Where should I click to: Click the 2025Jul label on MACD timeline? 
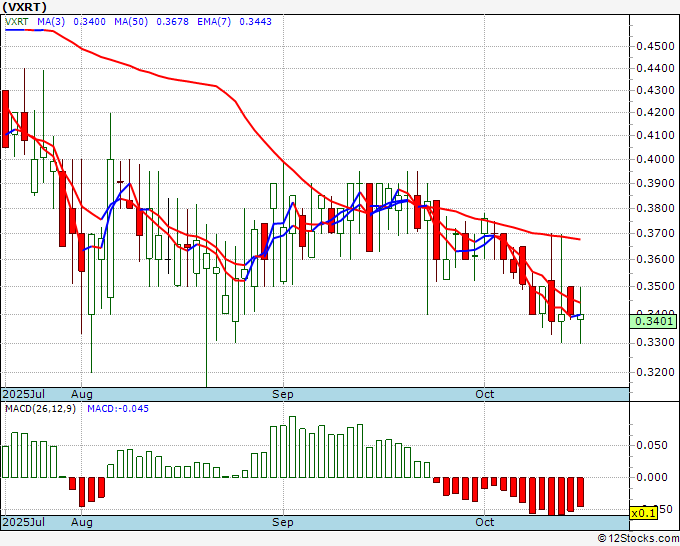[x=24, y=522]
